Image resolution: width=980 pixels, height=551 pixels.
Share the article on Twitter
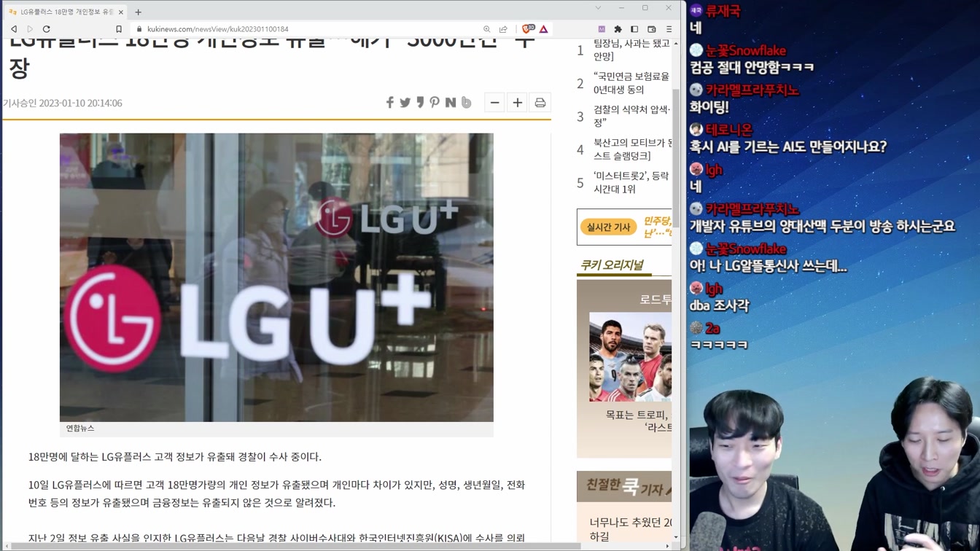(x=405, y=103)
